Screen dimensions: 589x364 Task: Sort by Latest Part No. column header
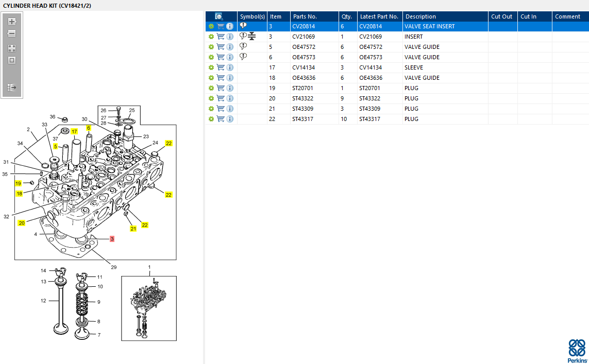[x=380, y=16]
